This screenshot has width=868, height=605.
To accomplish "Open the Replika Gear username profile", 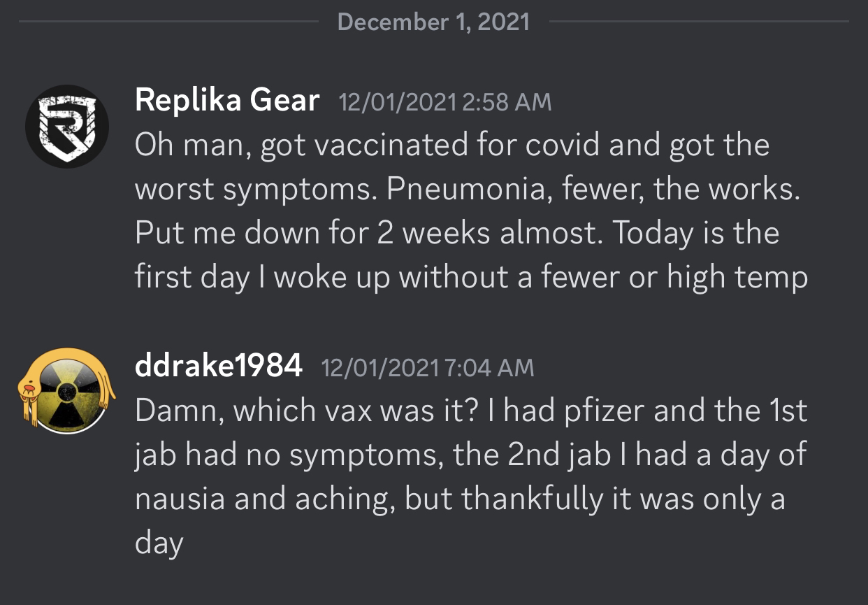I will click(x=227, y=101).
